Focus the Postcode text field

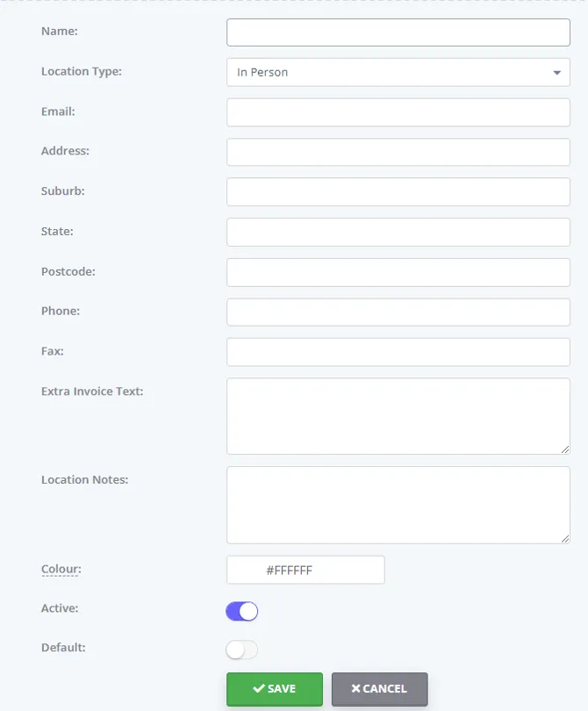(398, 272)
